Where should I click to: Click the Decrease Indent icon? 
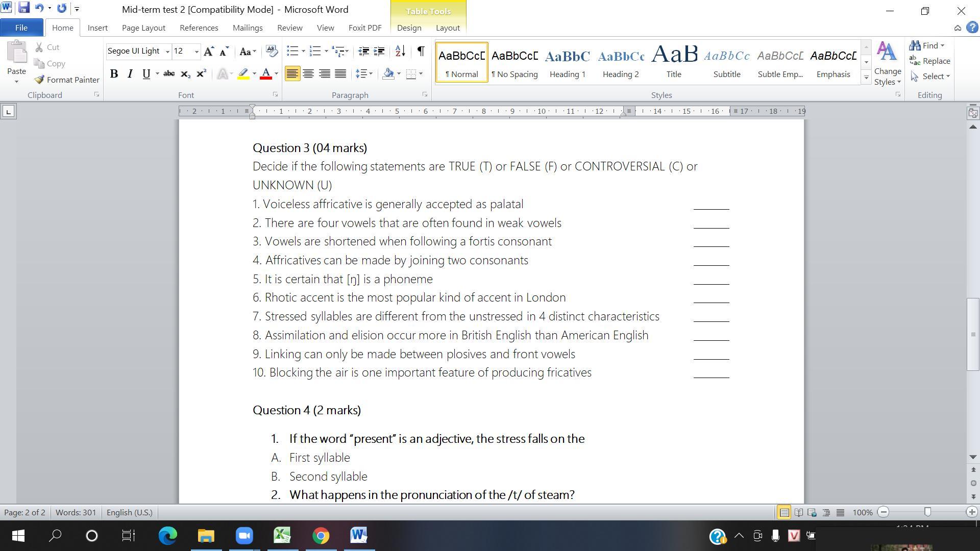click(363, 51)
